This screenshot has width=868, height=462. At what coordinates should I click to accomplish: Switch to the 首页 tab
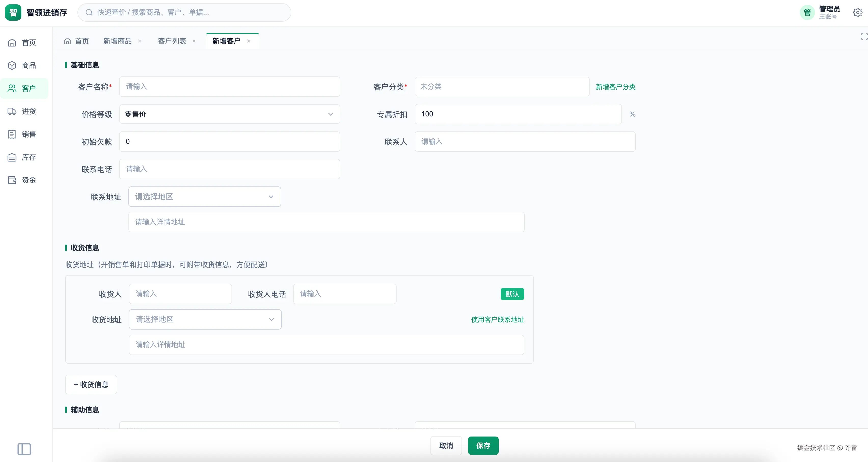click(77, 41)
